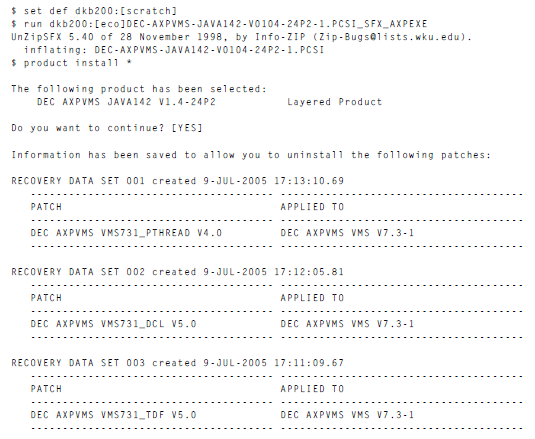This screenshot has height=439, width=535.
Task: Click APPLIED TO header under set 001
Action: coord(312,207)
